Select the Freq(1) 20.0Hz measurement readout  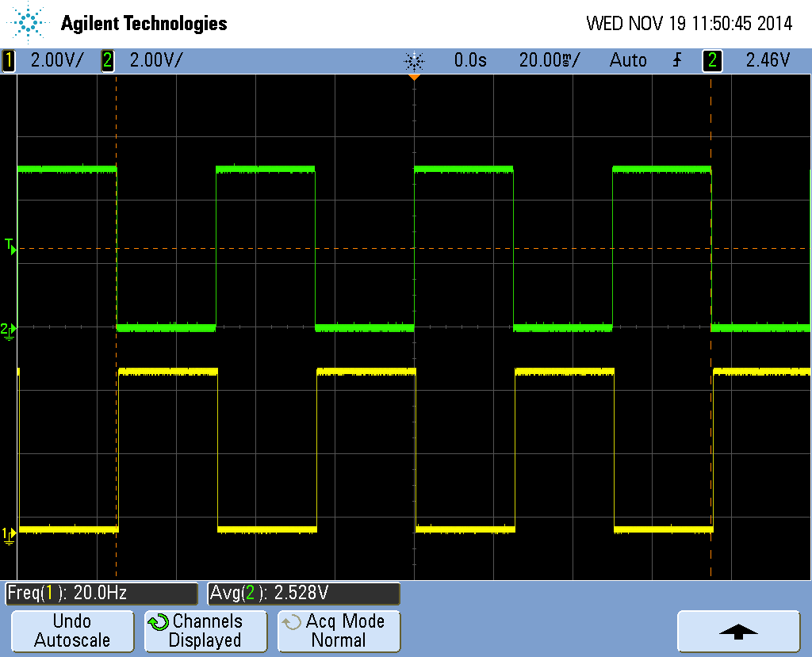[101, 593]
